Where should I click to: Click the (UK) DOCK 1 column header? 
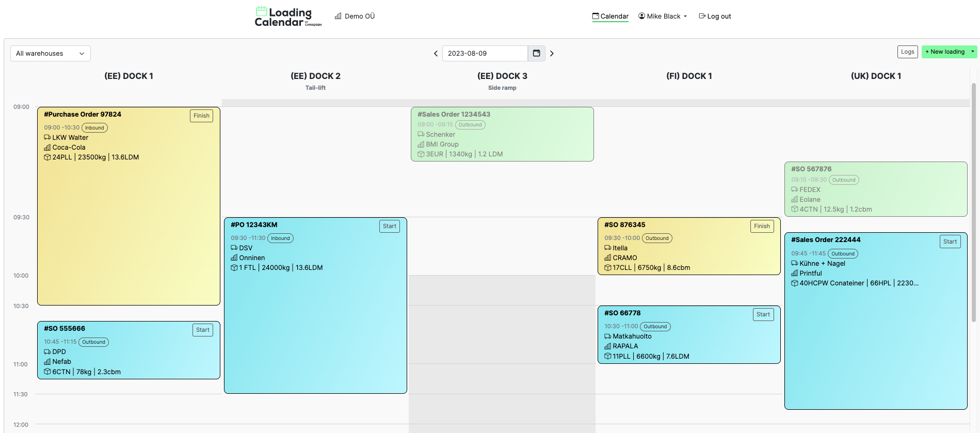876,76
